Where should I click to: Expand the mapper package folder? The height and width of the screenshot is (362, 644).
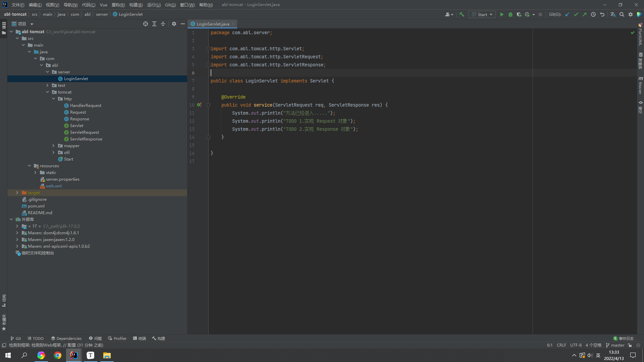tap(54, 145)
